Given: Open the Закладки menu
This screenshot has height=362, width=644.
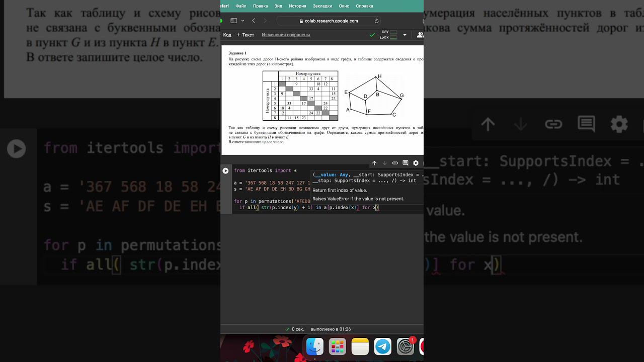Looking at the screenshot, I should coord(323,6).
